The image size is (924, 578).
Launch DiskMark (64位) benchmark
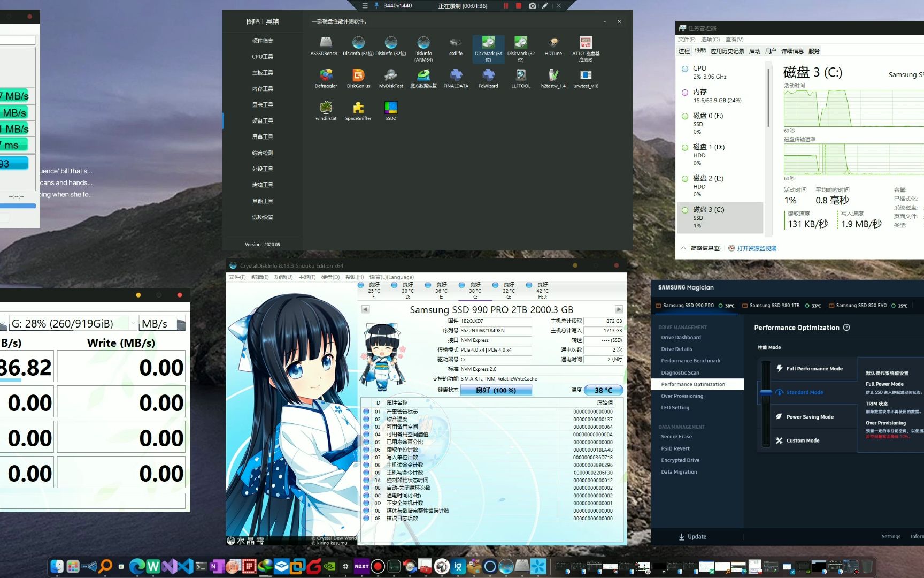pyautogui.click(x=488, y=49)
